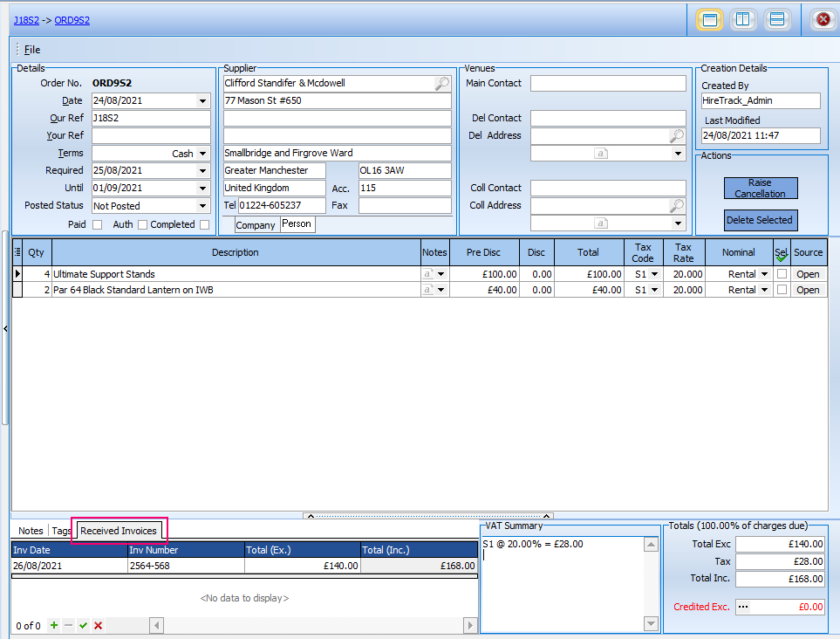
Task: Cancel the invoice edit with red X
Action: coord(98,625)
